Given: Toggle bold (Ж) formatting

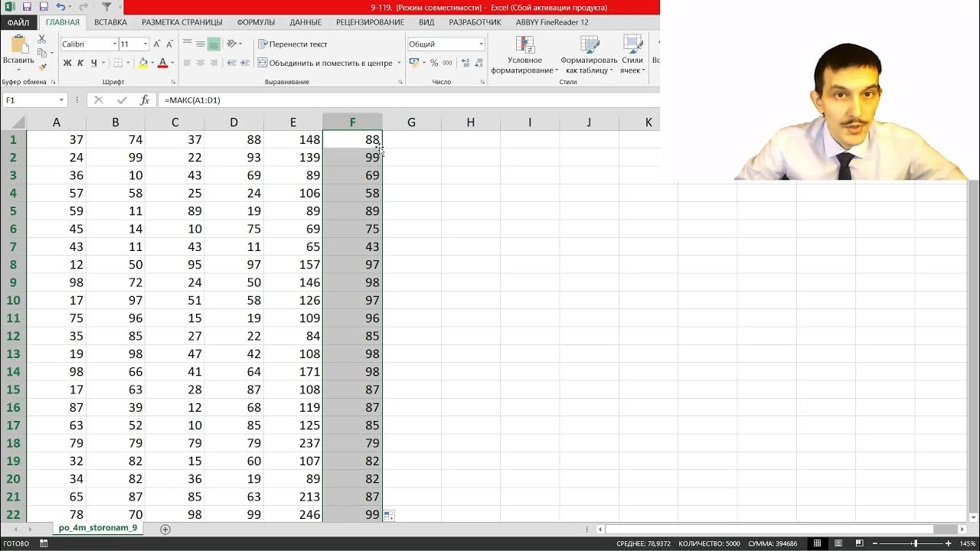Looking at the screenshot, I should point(67,63).
